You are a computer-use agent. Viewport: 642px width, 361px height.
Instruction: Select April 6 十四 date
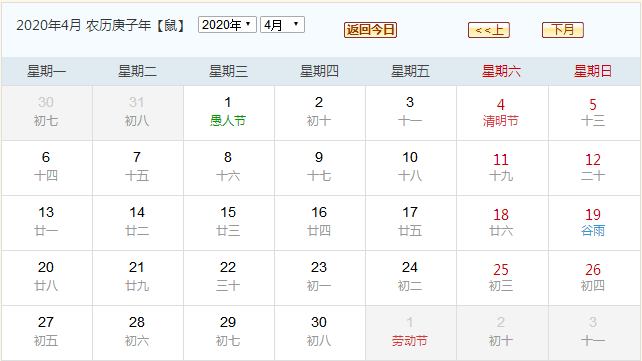coord(47,168)
